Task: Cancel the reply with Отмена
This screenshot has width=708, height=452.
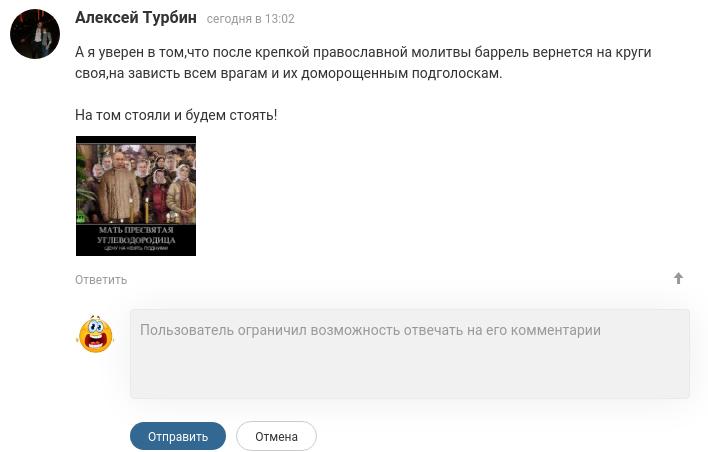Action: click(276, 436)
